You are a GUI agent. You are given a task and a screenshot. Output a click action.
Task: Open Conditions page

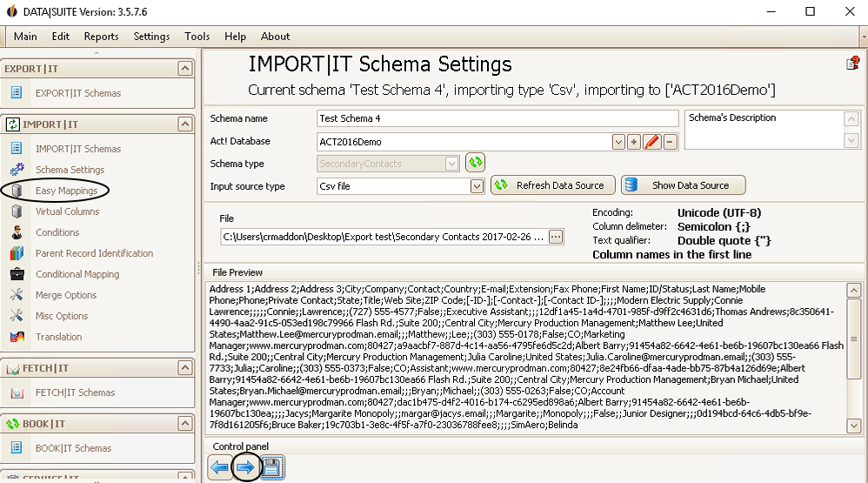coord(57,232)
